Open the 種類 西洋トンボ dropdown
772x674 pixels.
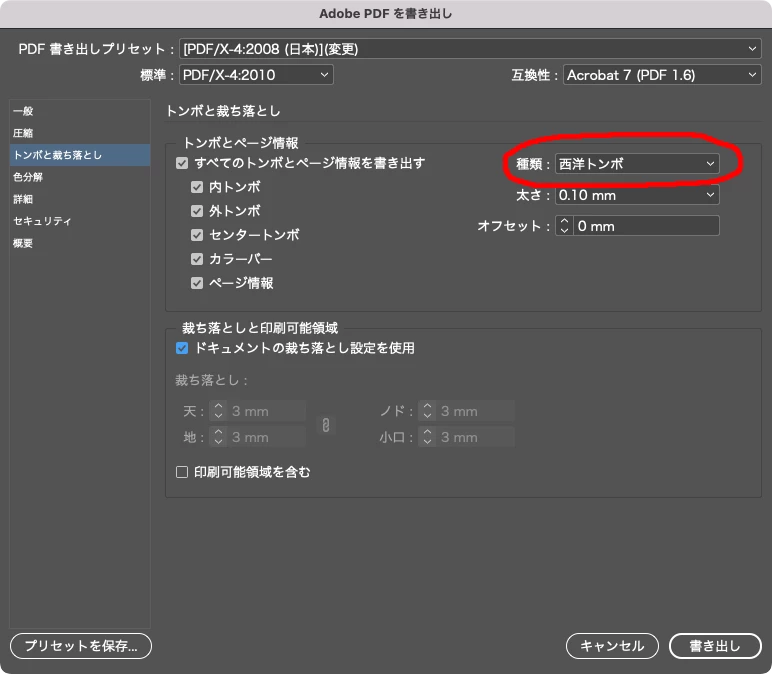click(637, 163)
